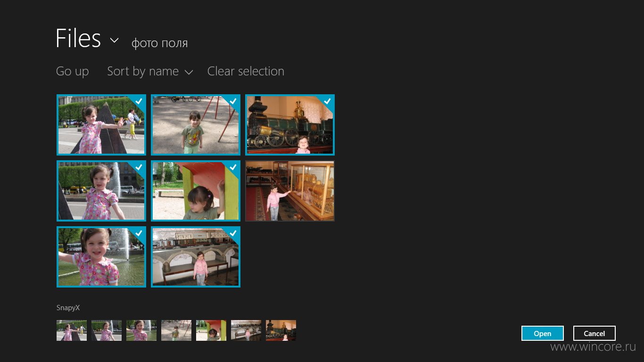Deselect photo of girl by museum bench arches
This screenshot has width=644, height=362.
(196, 257)
